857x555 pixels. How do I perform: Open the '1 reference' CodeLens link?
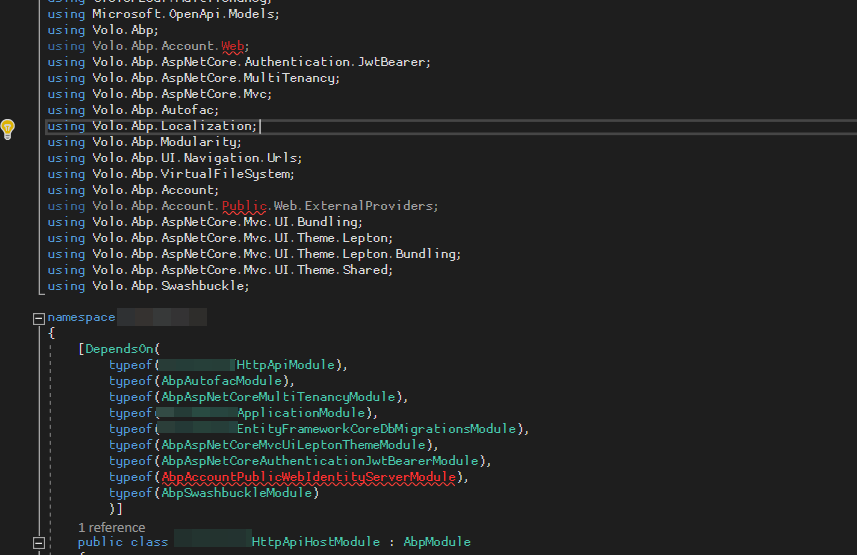coord(111,527)
